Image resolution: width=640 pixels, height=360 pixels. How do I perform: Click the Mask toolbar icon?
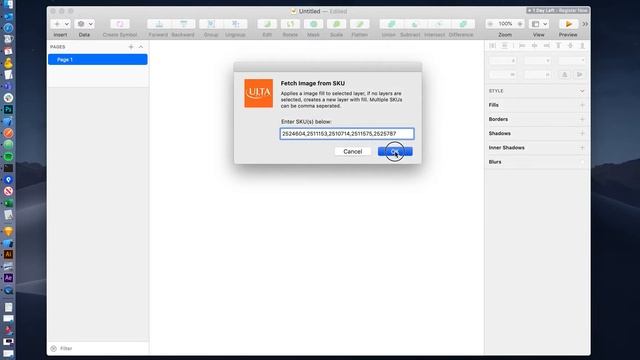point(313,24)
